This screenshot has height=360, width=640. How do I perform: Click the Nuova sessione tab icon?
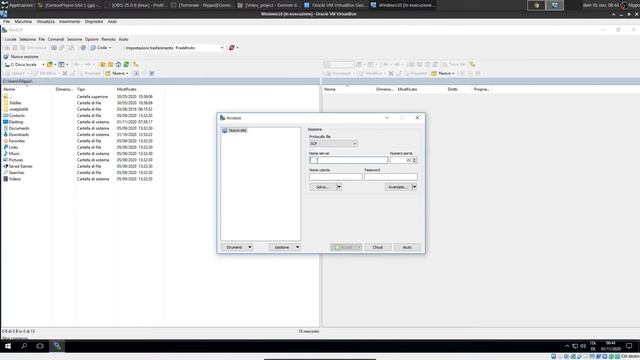6,57
